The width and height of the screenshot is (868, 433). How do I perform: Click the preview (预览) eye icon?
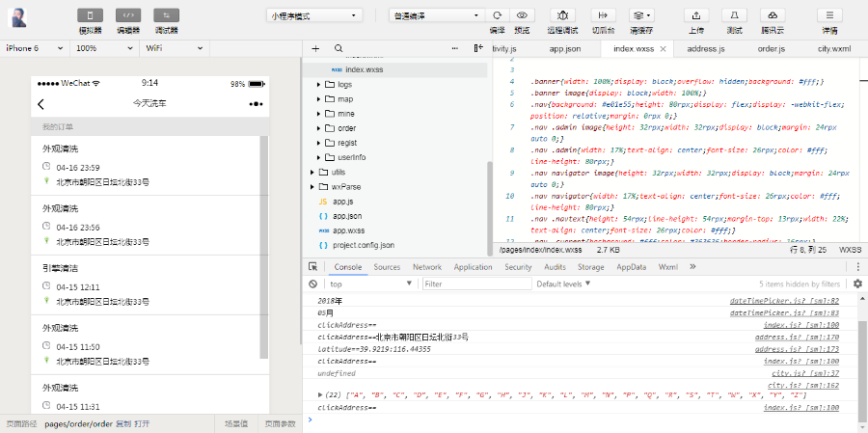tap(522, 15)
